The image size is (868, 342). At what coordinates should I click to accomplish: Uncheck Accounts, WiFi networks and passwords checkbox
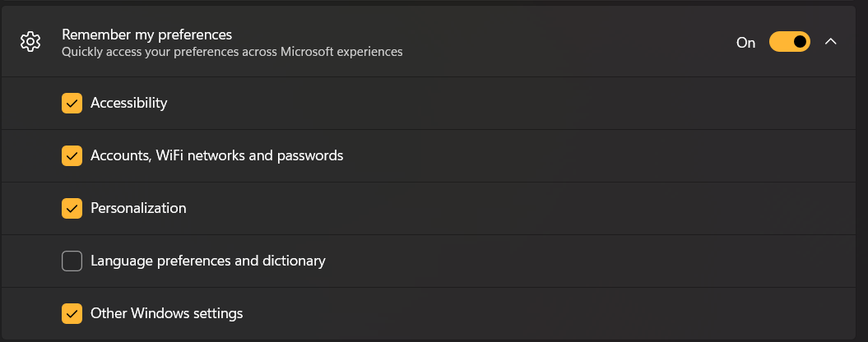click(x=72, y=155)
